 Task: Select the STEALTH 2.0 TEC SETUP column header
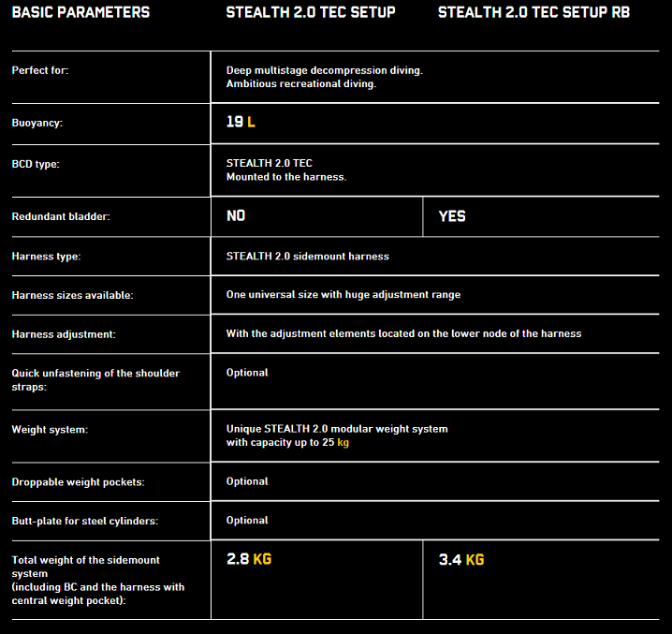click(x=311, y=13)
